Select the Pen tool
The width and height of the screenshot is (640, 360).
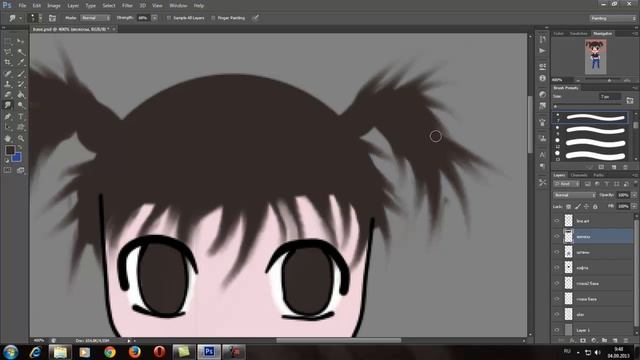click(8, 116)
